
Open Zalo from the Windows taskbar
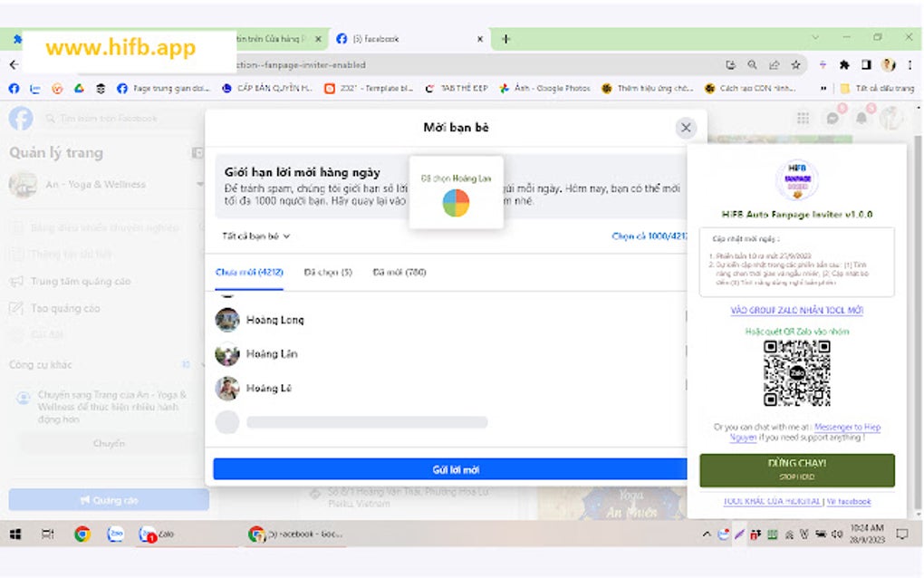click(147, 534)
